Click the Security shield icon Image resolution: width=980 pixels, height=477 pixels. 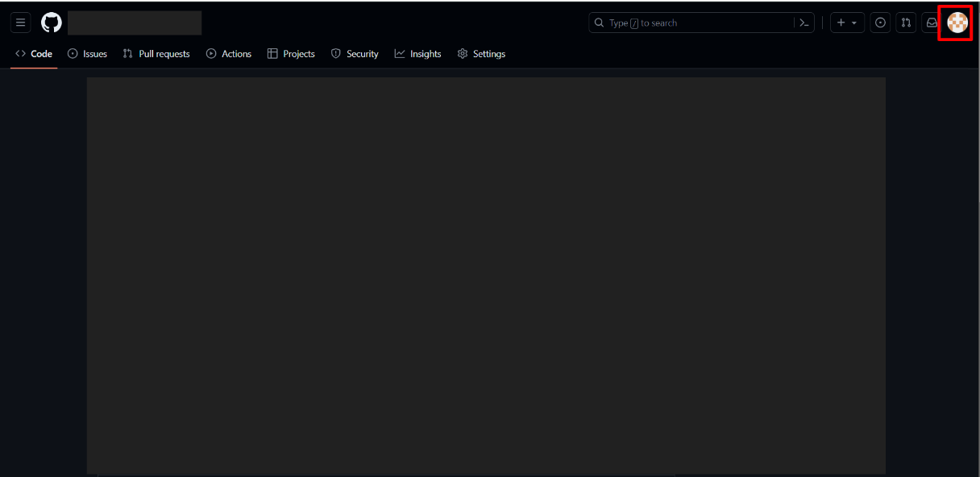[x=334, y=53]
